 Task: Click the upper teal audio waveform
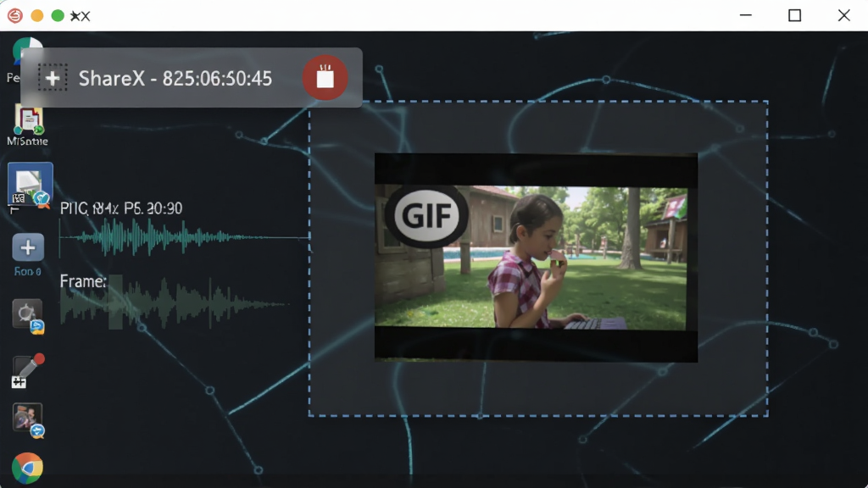click(184, 237)
